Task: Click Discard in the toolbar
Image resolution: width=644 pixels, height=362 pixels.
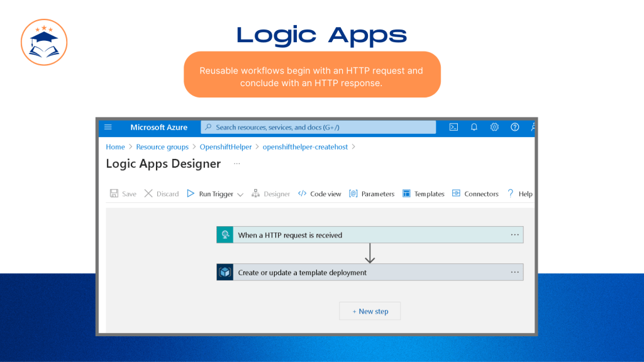Action: coord(162,194)
